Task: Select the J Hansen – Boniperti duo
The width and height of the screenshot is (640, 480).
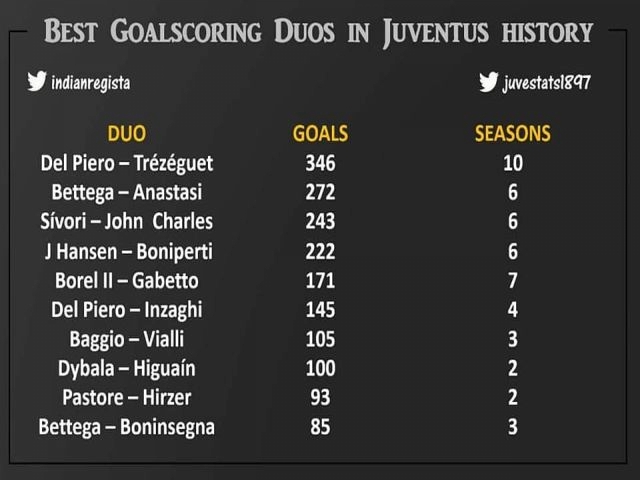Action: (129, 251)
